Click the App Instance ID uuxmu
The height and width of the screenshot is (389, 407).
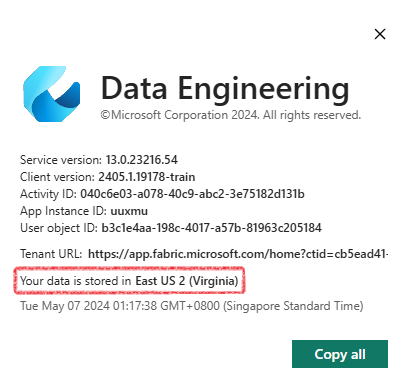(129, 211)
